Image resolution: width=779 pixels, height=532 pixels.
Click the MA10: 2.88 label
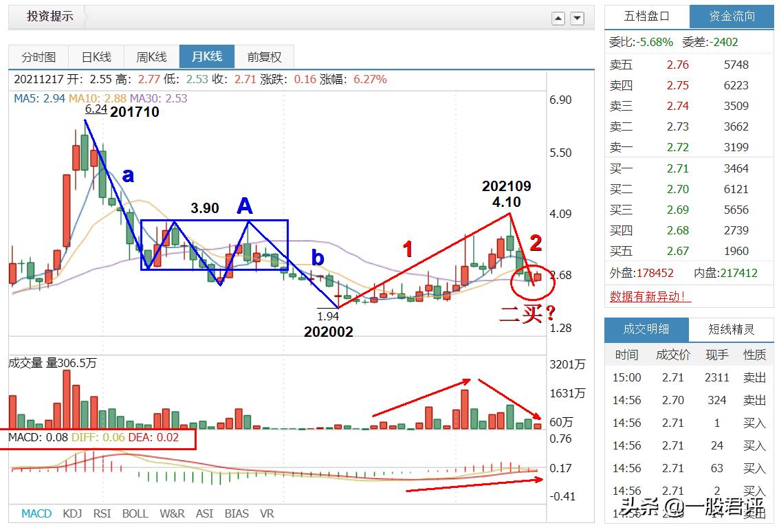click(x=98, y=98)
